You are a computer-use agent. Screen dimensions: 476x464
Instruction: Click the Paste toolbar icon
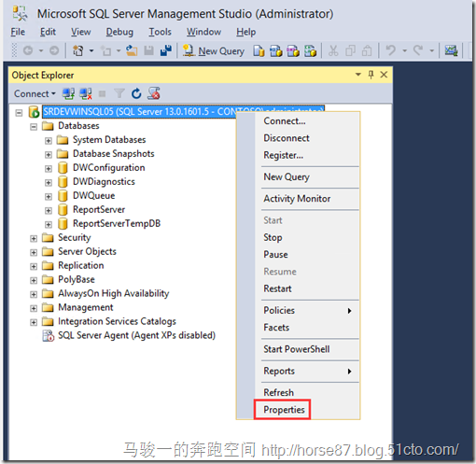367,50
